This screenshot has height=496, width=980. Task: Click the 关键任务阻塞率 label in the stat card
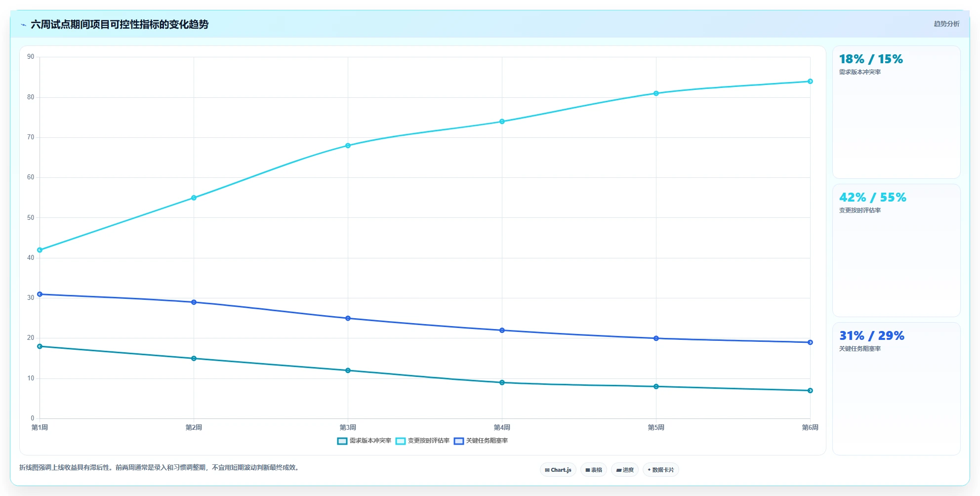click(x=860, y=349)
